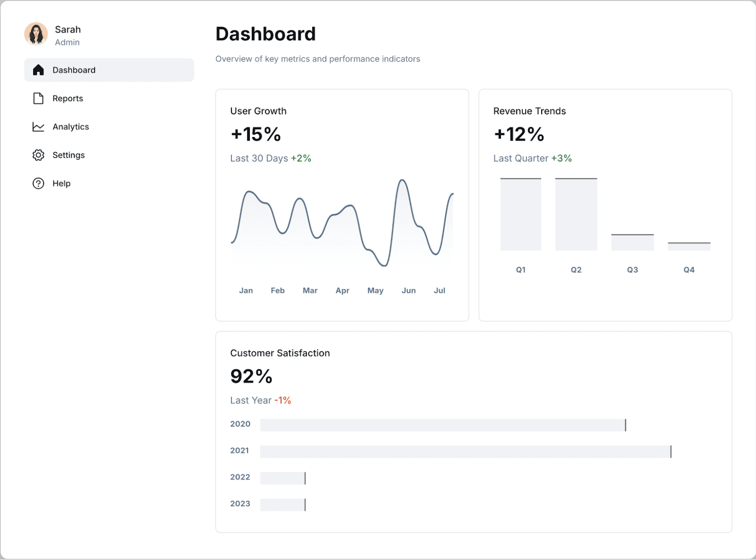Screen dimensions: 756x559
Task: Click the Help question mark icon
Action: click(38, 184)
